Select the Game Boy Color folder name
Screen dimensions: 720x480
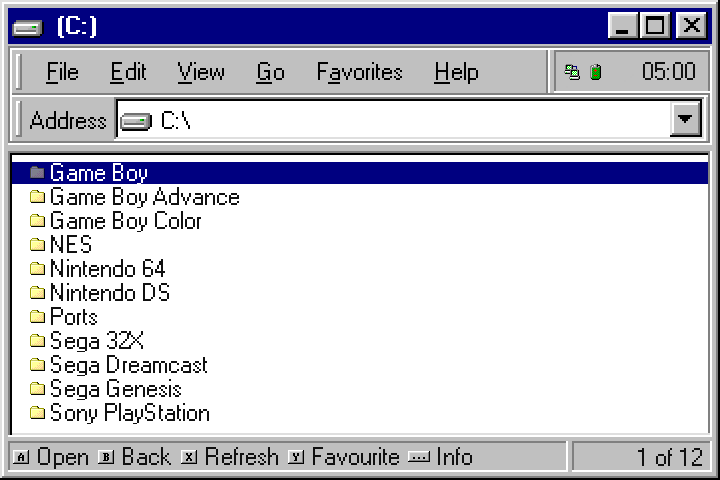(125, 221)
